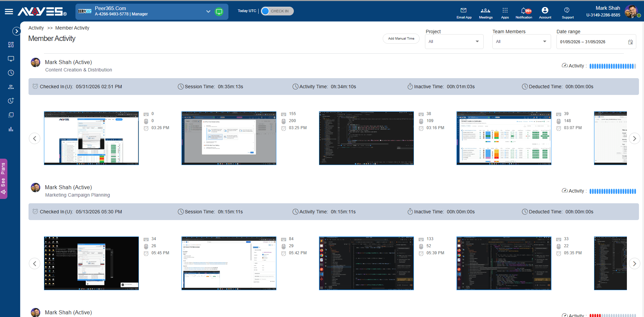The image size is (644, 317).
Task: Click Inactive Time 00h:01m:03s
Action: pos(441,87)
